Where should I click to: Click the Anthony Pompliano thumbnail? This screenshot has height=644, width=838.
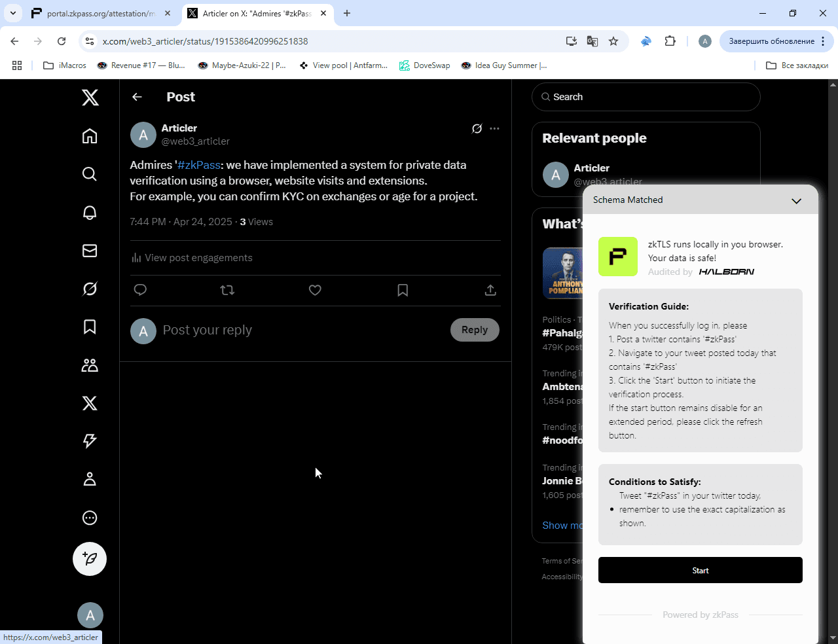[562, 273]
